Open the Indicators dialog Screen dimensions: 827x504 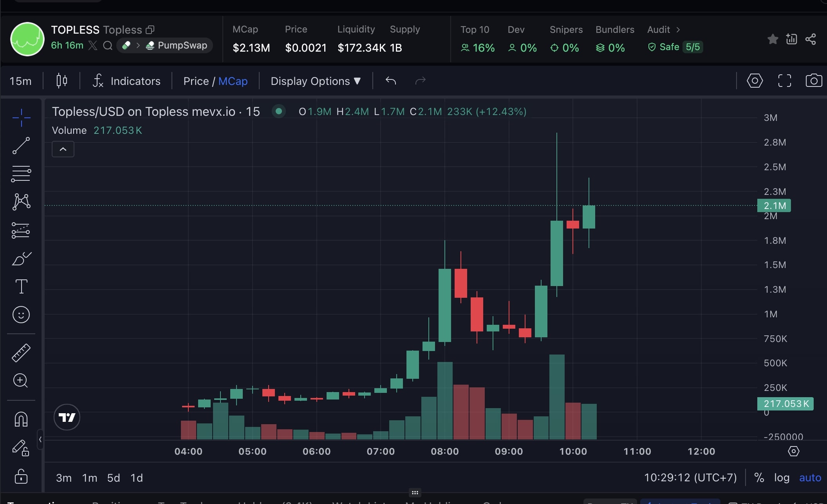point(126,81)
